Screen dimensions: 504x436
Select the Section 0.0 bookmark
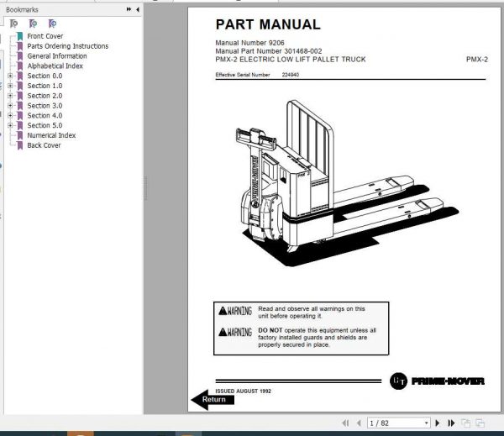pos(45,76)
